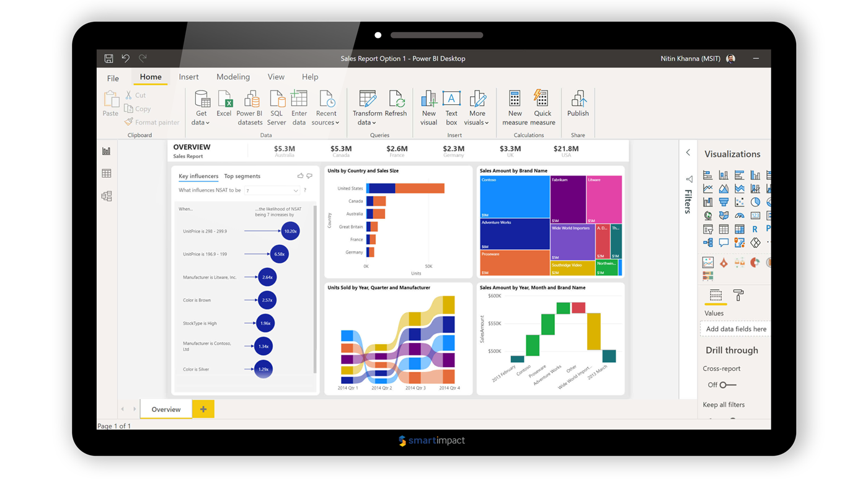This screenshot has width=868, height=488.
Task: Click the thumbs down icon on Key influencers
Action: [x=309, y=176]
